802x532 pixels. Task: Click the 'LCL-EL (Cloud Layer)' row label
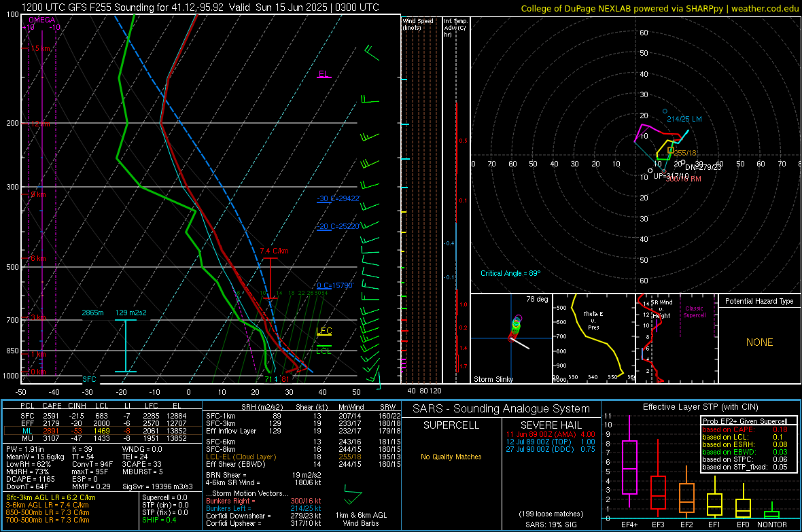click(241, 457)
